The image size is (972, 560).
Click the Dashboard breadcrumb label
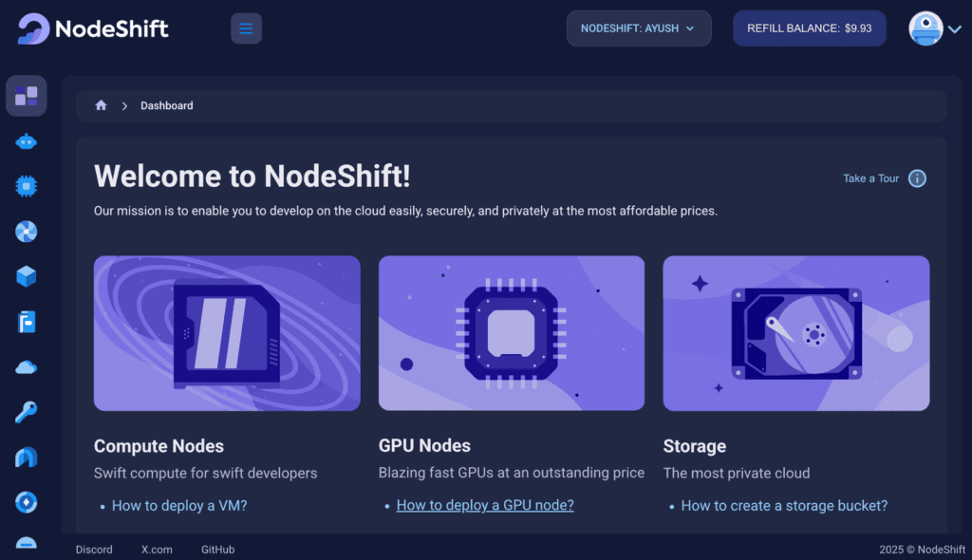167,105
